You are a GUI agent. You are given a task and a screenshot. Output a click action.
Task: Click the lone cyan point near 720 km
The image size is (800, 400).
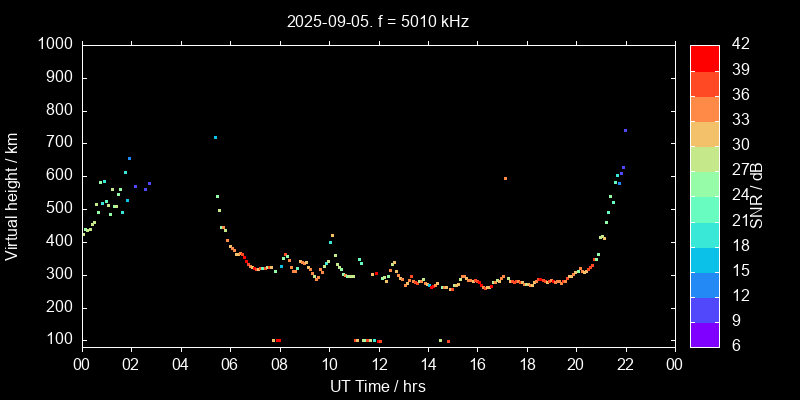tap(215, 138)
